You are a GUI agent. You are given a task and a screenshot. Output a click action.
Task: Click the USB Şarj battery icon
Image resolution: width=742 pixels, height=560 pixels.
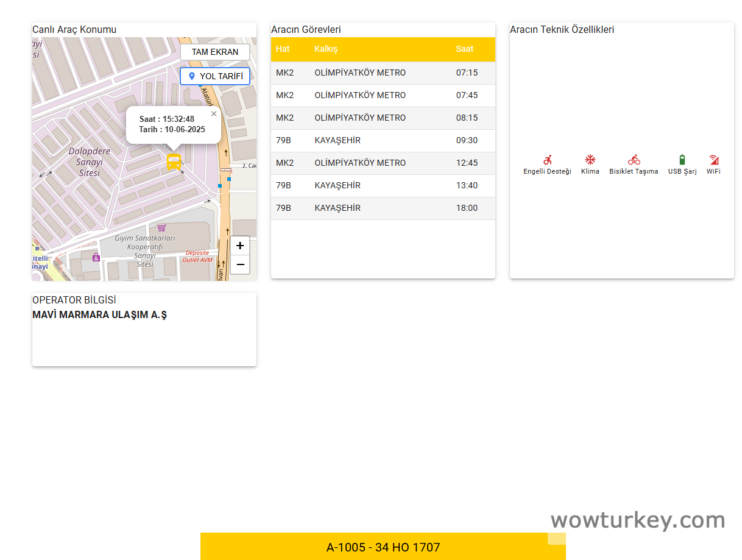[x=682, y=160]
